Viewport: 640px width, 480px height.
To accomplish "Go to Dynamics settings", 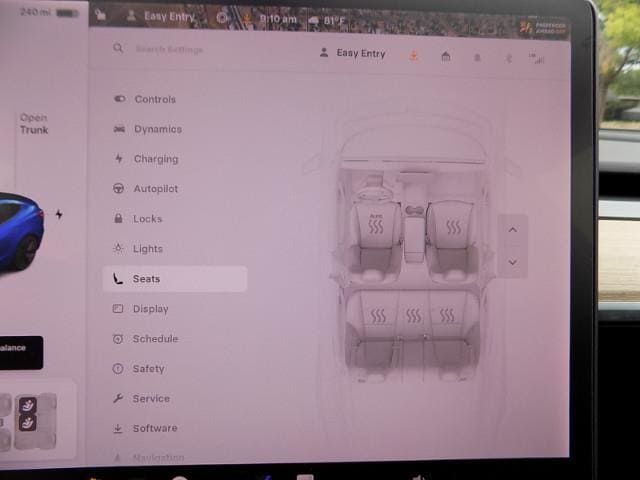I will (157, 129).
